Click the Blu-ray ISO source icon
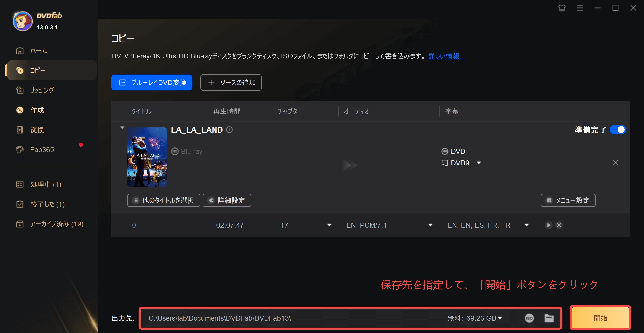Screen dimensions: 644x333 click(x=175, y=151)
